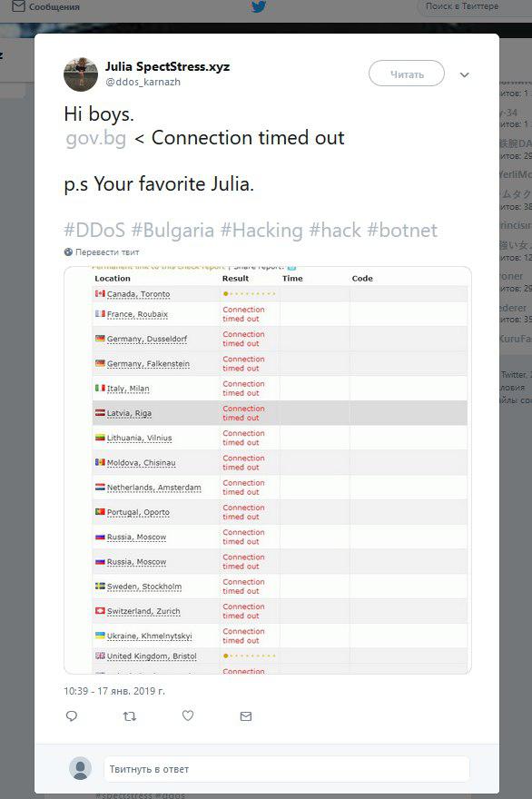Click the tweet timestamp 10:39 - 17 янв. 2019
Screen dimensions: 532x799
(x=114, y=692)
